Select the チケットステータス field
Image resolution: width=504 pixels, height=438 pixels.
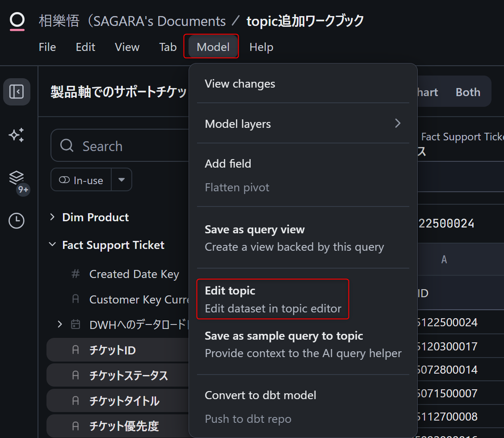129,376
